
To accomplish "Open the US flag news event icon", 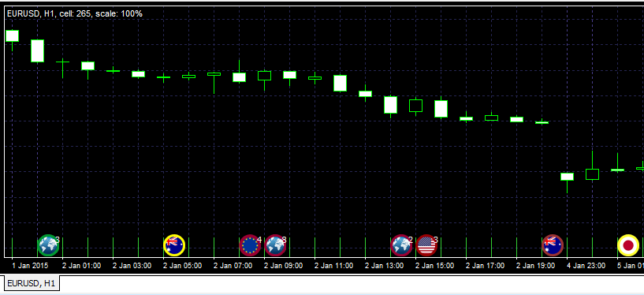I will pos(426,245).
